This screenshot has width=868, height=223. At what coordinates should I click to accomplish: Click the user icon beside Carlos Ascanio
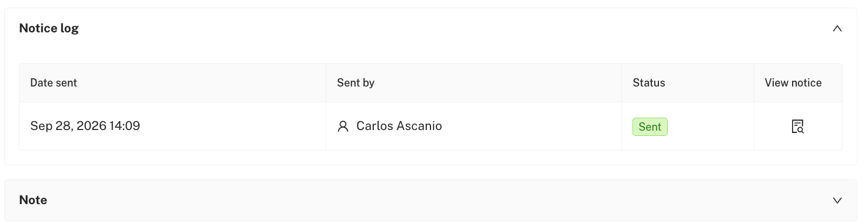pyautogui.click(x=343, y=127)
